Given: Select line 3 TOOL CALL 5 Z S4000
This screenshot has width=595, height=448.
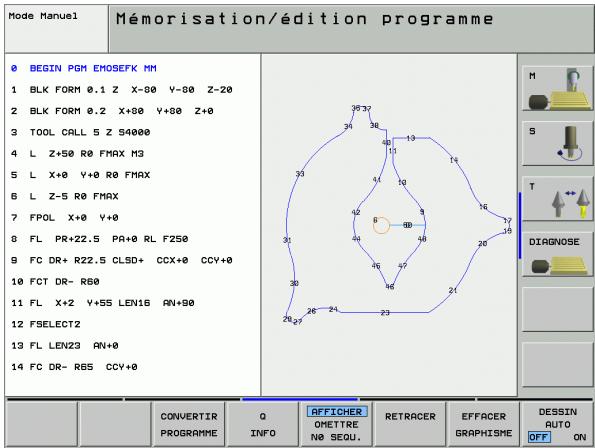Looking at the screenshot, I should coord(80,132).
